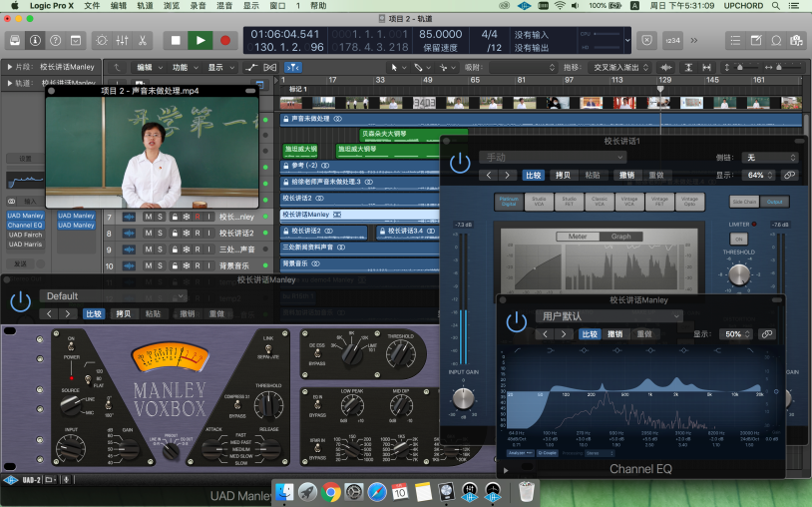
Task: Mute track 7 校长...nley with M
Action: (x=149, y=217)
